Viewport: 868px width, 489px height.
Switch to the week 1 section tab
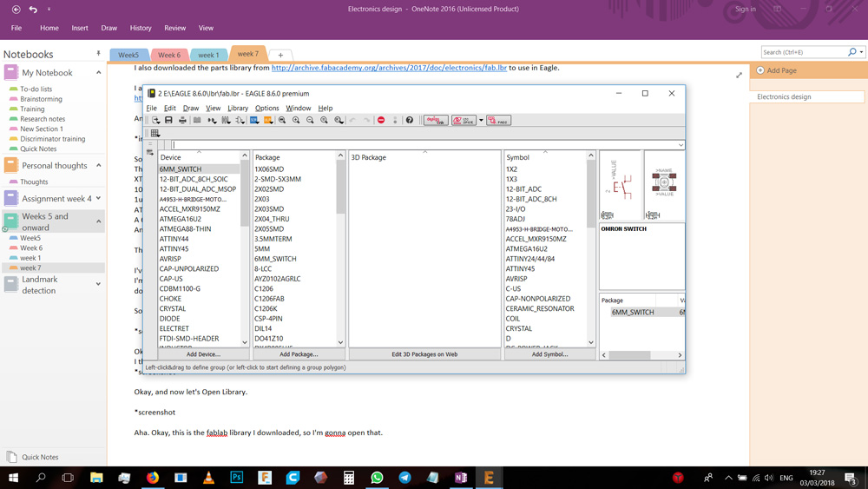tap(208, 55)
